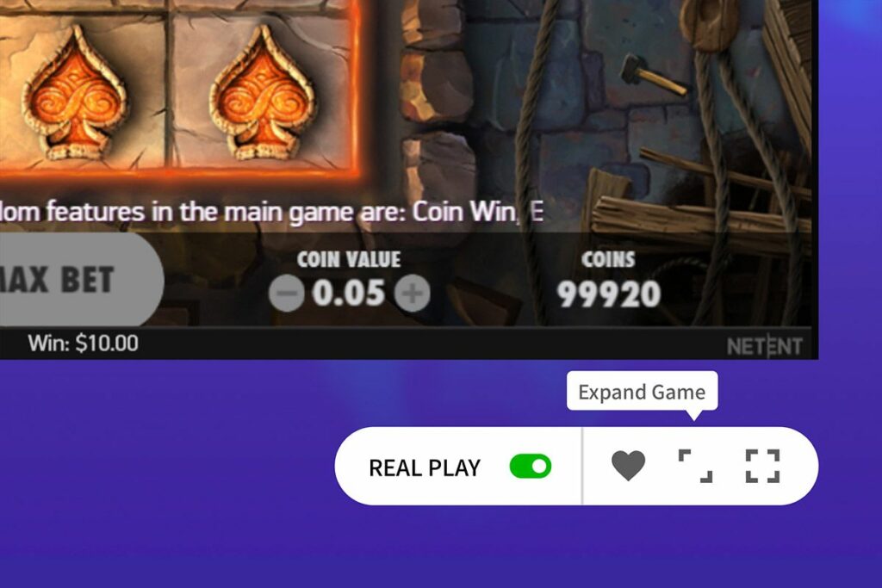882x588 pixels.
Task: Increase coin value with the plus button
Action: 412,294
